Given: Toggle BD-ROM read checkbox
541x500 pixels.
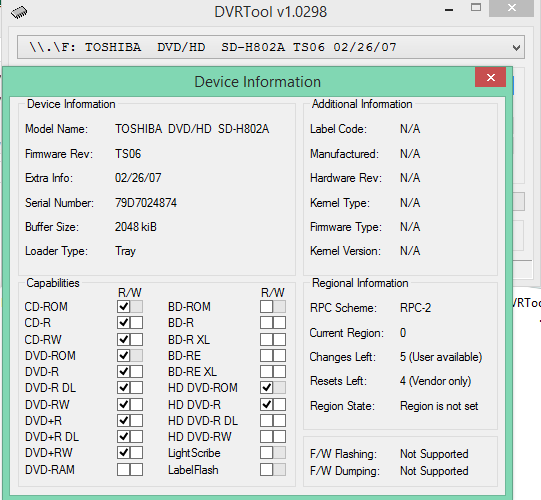Looking at the screenshot, I should click(x=266, y=306).
